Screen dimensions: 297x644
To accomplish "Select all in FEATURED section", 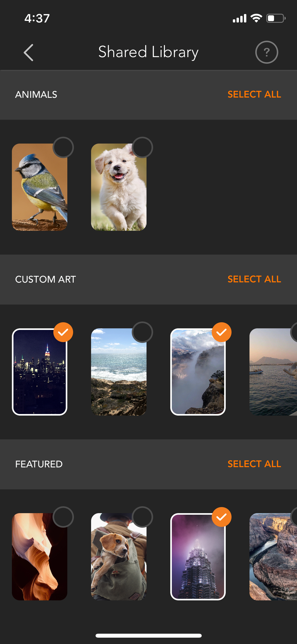I will click(254, 464).
